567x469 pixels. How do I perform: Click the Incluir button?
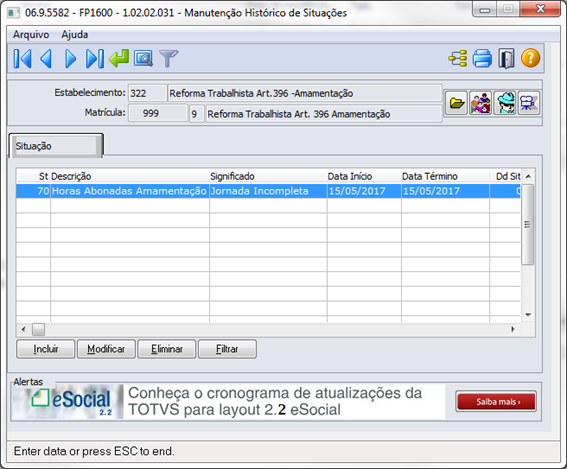46,349
